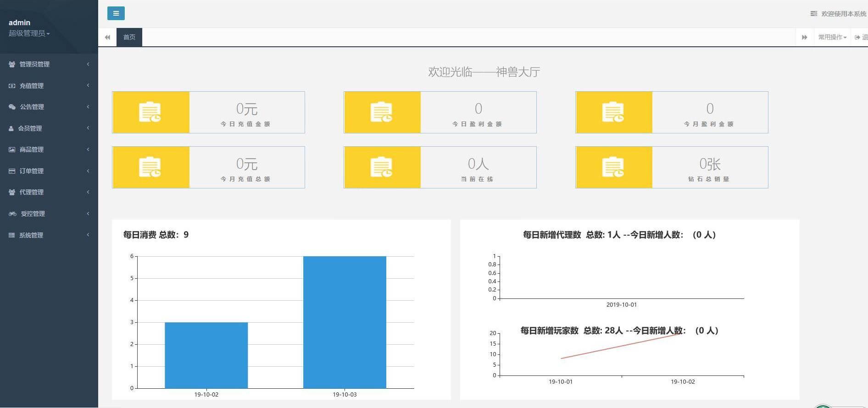Expand the 代理管理 menu chevron
The height and width of the screenshot is (408, 868).
(x=88, y=192)
